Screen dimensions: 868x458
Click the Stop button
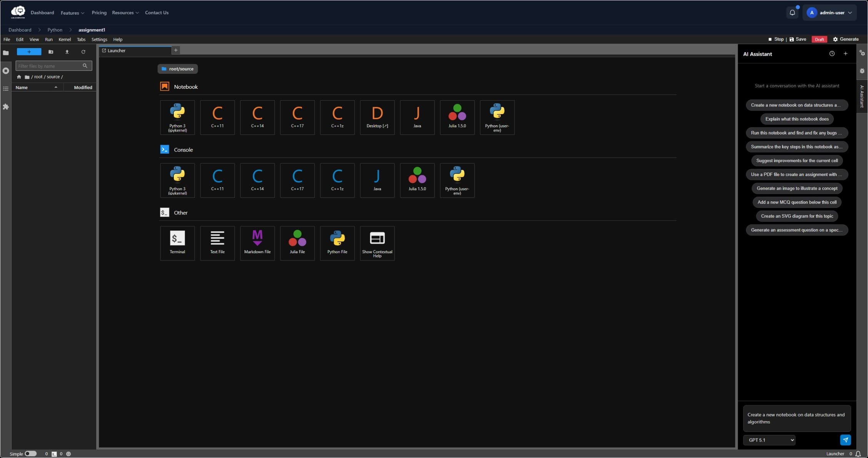[776, 39]
